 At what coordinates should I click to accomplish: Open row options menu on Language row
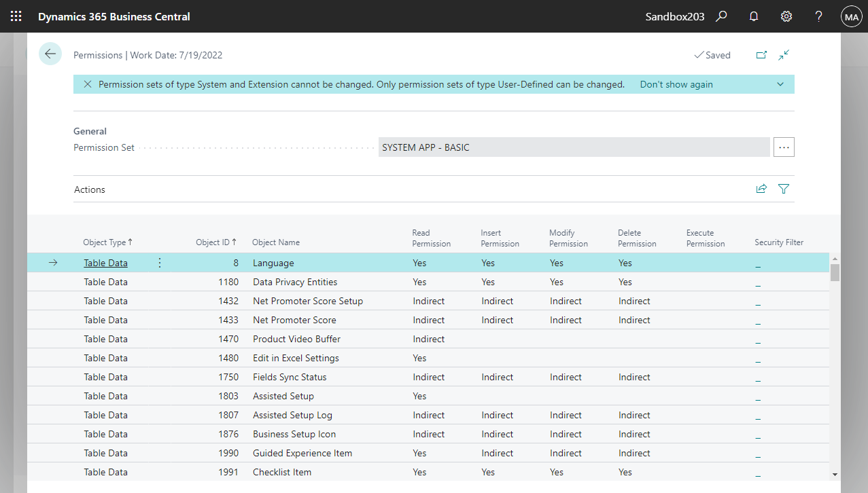click(159, 262)
